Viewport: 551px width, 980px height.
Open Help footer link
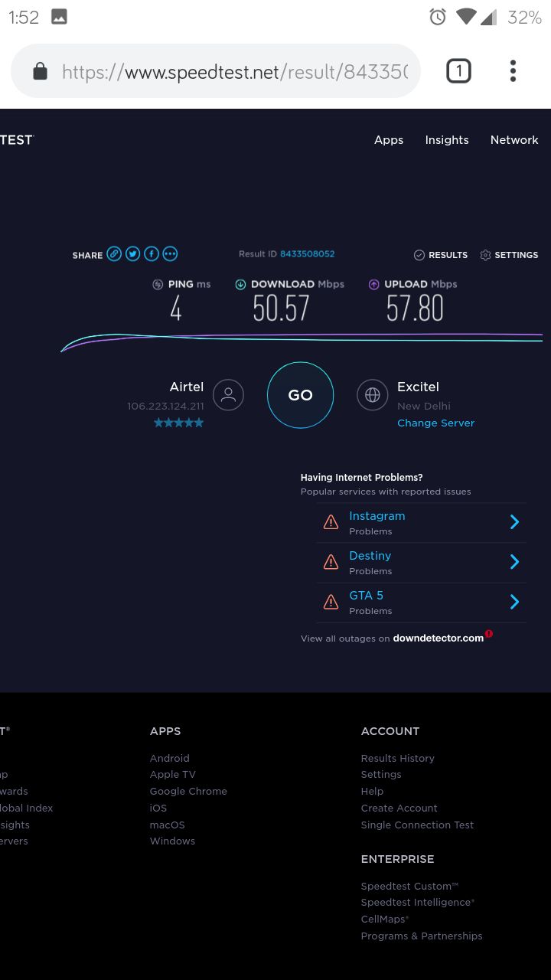pyautogui.click(x=372, y=792)
